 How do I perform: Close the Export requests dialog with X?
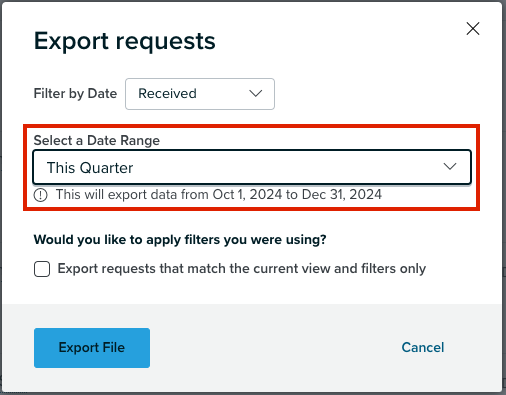click(473, 29)
